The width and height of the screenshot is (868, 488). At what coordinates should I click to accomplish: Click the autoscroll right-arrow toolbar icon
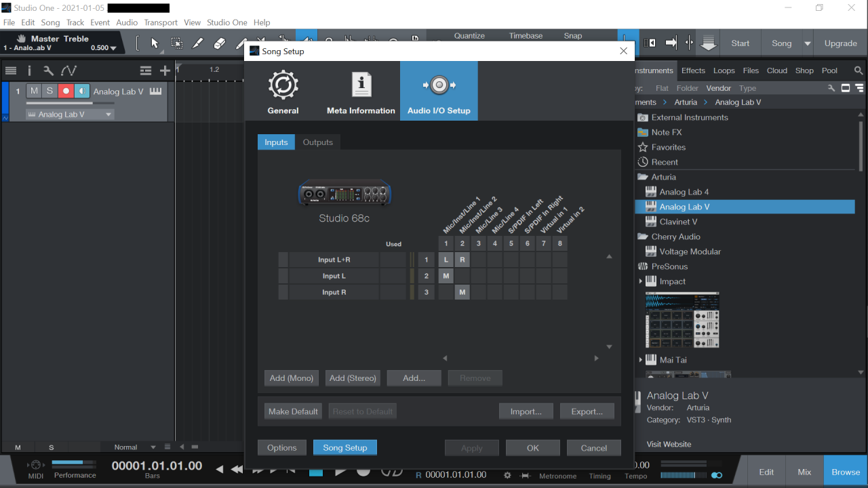671,43
